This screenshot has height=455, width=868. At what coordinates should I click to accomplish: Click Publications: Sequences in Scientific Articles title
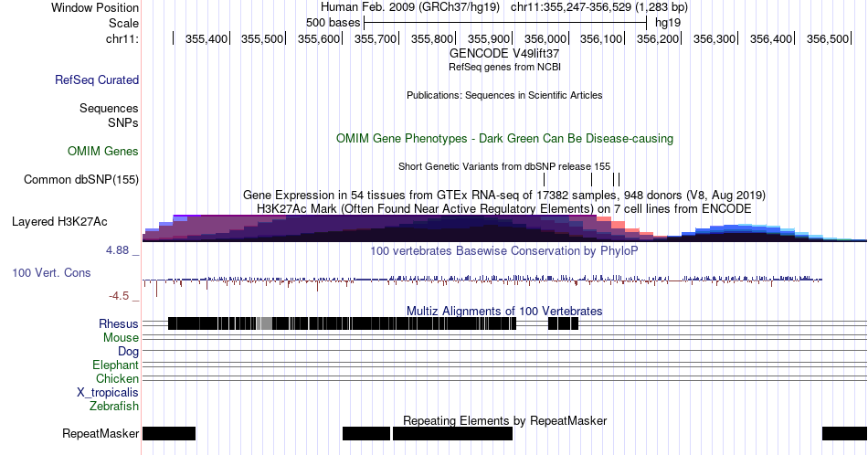[504, 95]
